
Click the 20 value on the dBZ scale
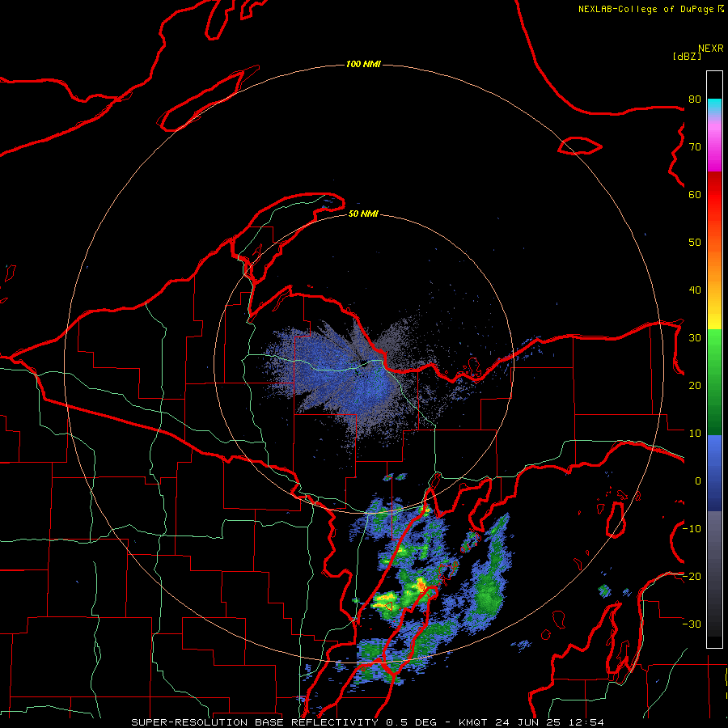pos(695,386)
